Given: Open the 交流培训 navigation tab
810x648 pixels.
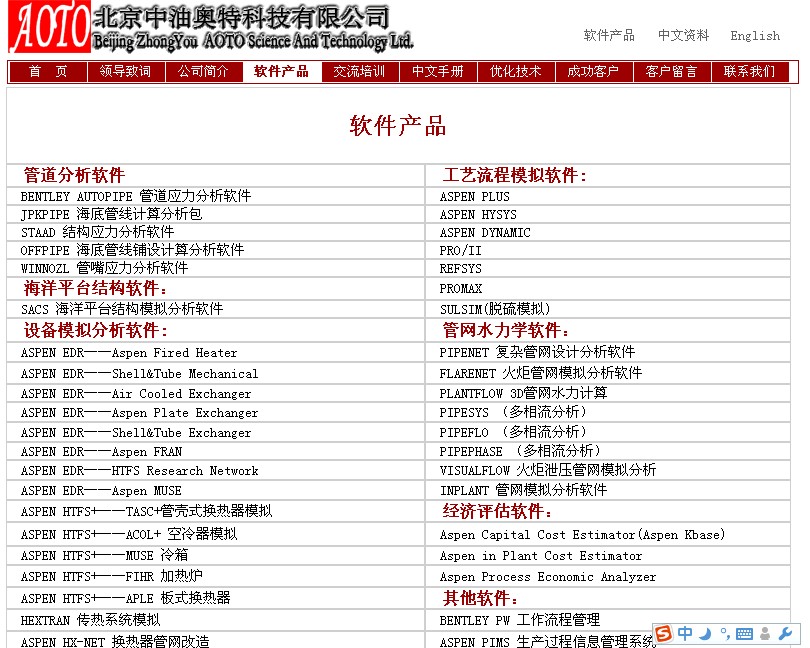Looking at the screenshot, I should [x=360, y=71].
